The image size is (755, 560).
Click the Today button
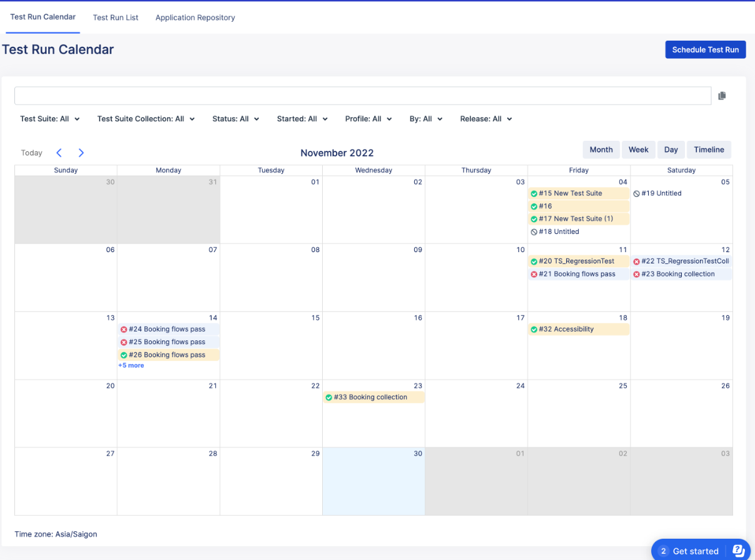click(31, 153)
